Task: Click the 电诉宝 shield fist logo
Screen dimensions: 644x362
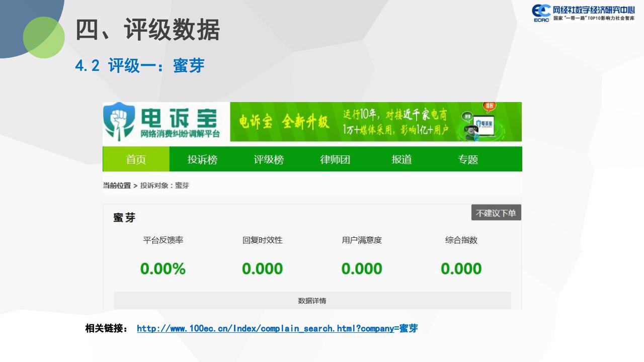Action: [x=119, y=121]
